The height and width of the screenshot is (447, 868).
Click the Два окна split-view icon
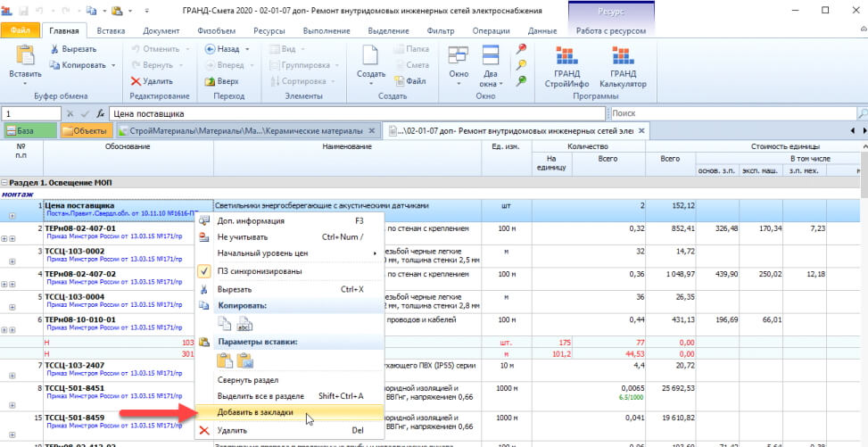(490, 55)
